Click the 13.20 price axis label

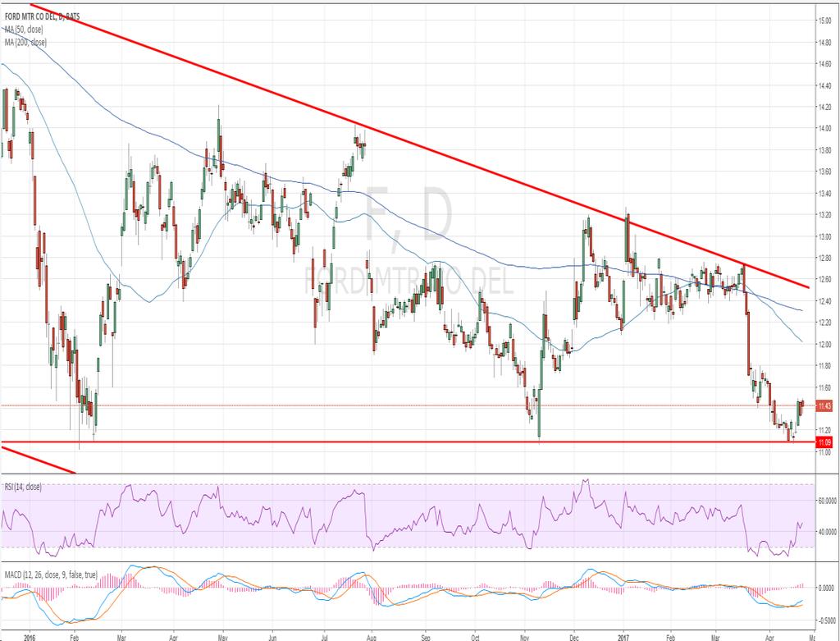(824, 215)
